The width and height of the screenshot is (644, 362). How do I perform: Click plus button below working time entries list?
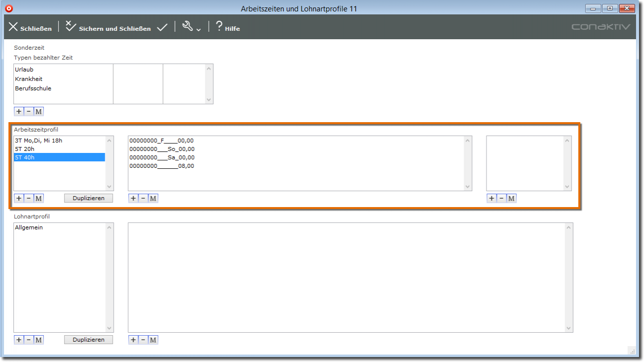click(x=133, y=198)
